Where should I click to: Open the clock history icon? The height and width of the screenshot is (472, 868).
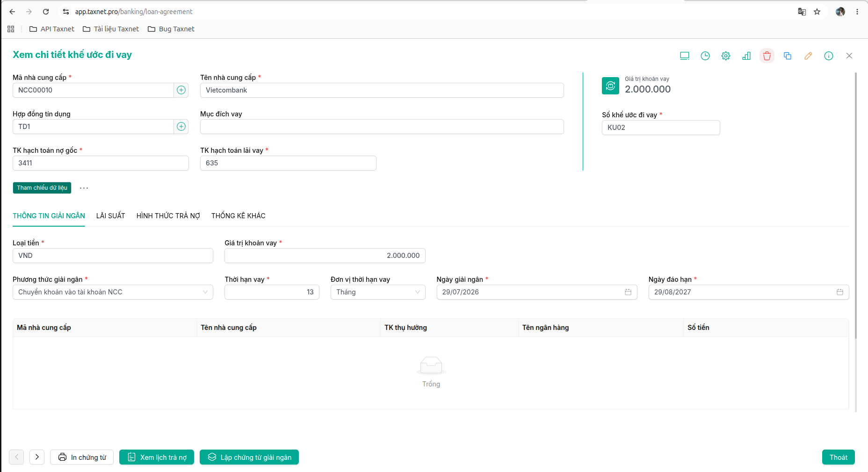point(705,56)
